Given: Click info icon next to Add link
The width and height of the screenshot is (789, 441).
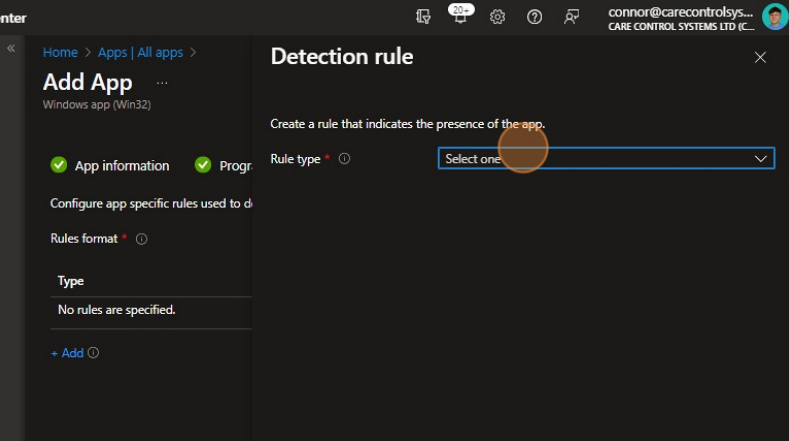Looking at the screenshot, I should (x=94, y=353).
